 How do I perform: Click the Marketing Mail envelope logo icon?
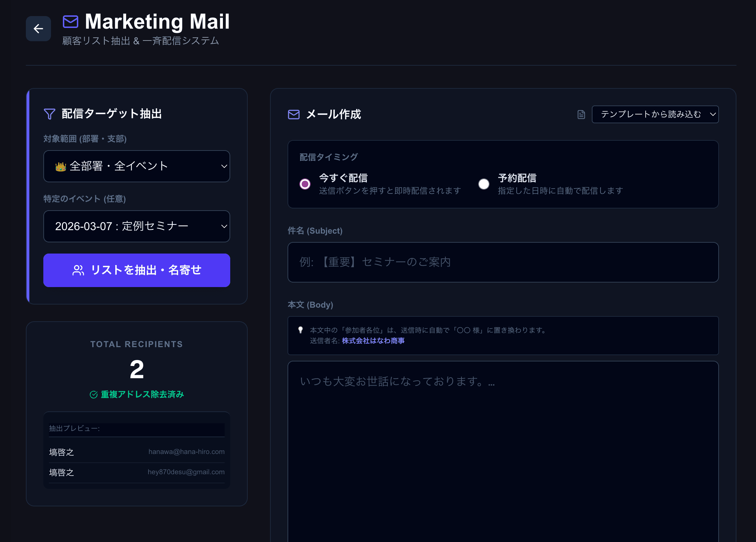pyautogui.click(x=71, y=22)
